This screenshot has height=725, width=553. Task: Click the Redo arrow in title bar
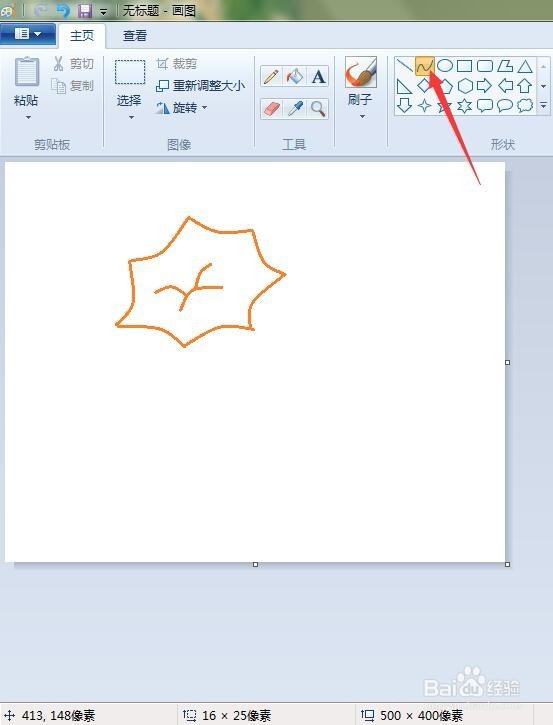(41, 10)
